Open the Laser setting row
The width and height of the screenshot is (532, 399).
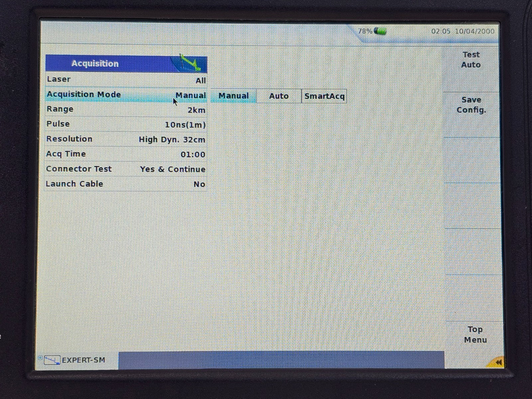126,80
